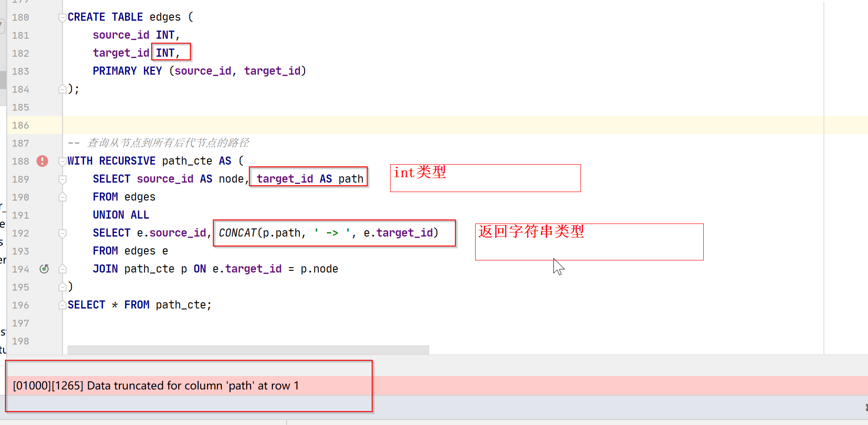The image size is (868, 425).
Task: Click the annotation box labeled 返回字符串类型
Action: [589, 242]
